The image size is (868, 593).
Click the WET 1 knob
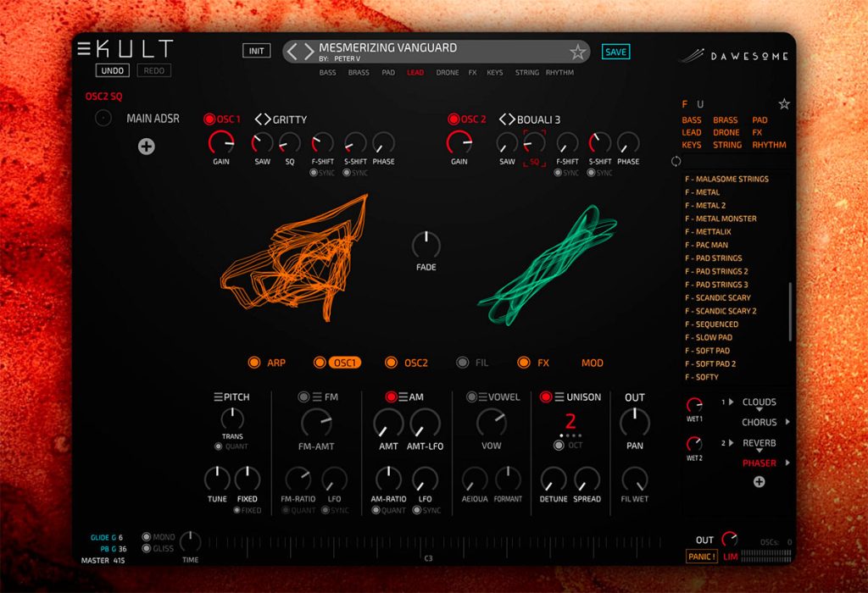point(694,405)
